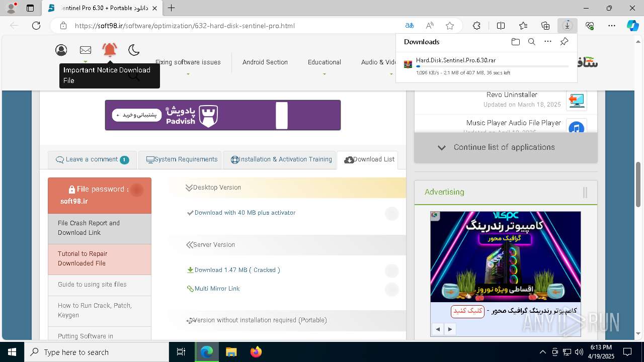The height and width of the screenshot is (362, 644).
Task: Go to previous advertisement slide
Action: (x=438, y=329)
